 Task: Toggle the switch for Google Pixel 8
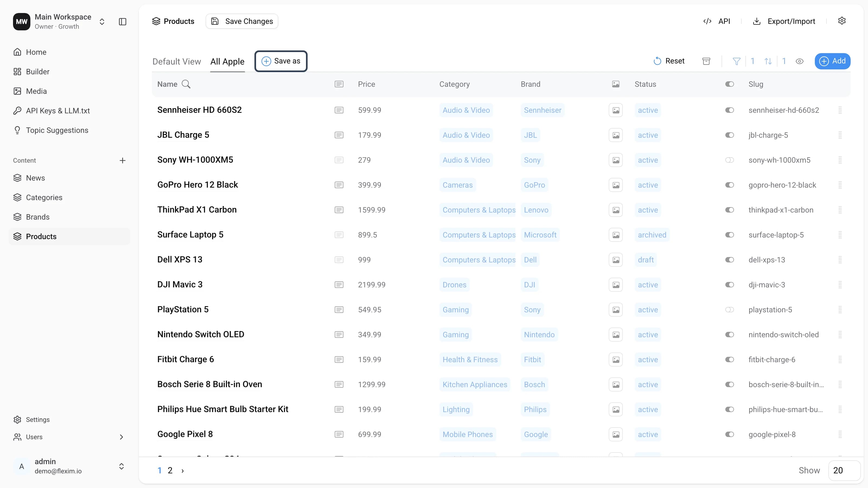pyautogui.click(x=729, y=434)
